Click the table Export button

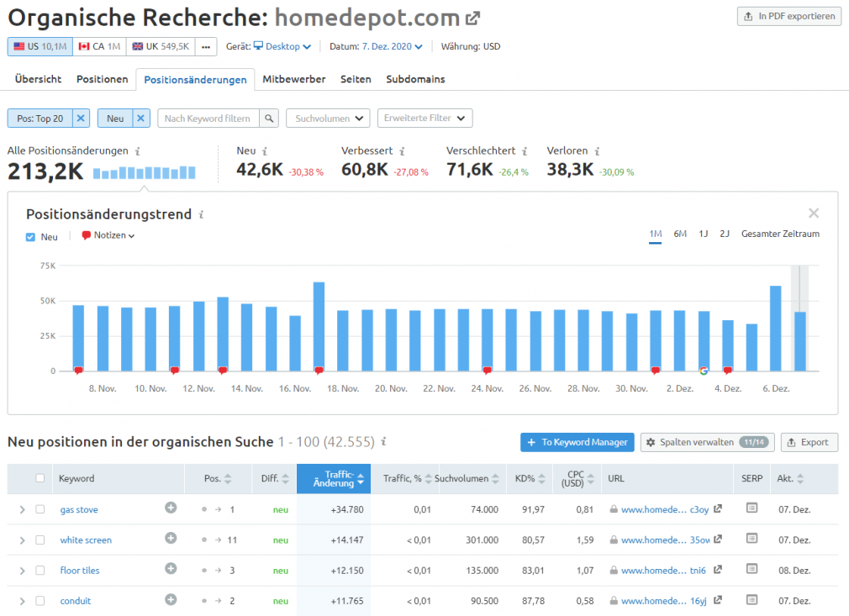[809, 442]
